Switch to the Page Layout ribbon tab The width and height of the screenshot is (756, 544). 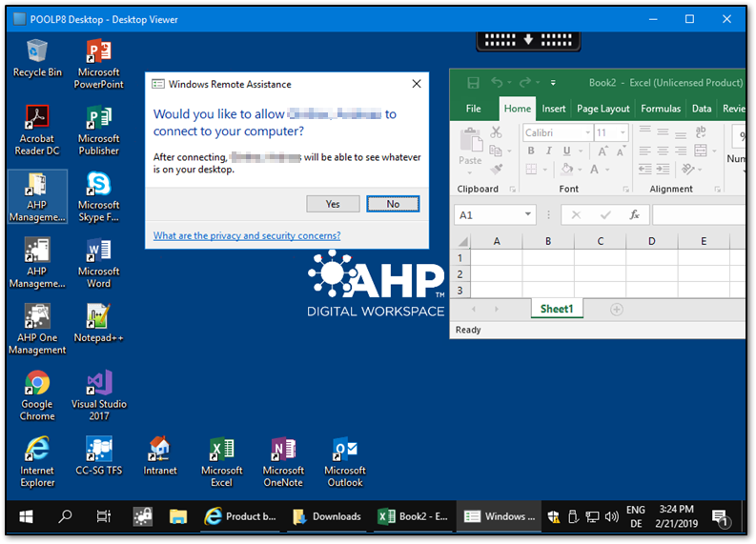pyautogui.click(x=603, y=109)
